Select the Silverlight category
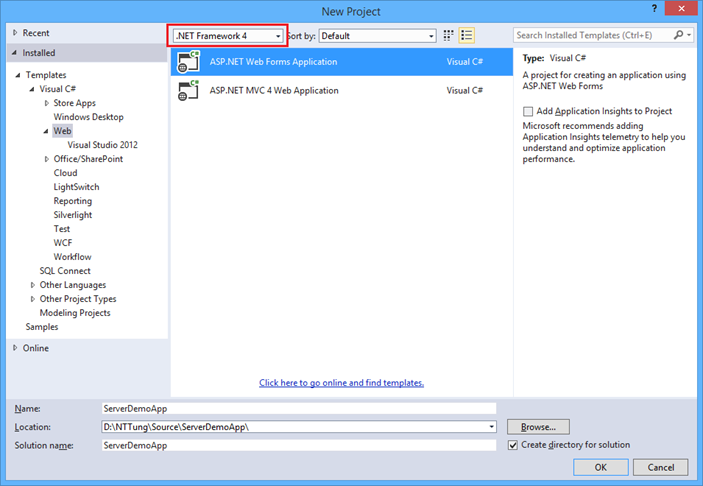The image size is (703, 486). click(x=73, y=215)
